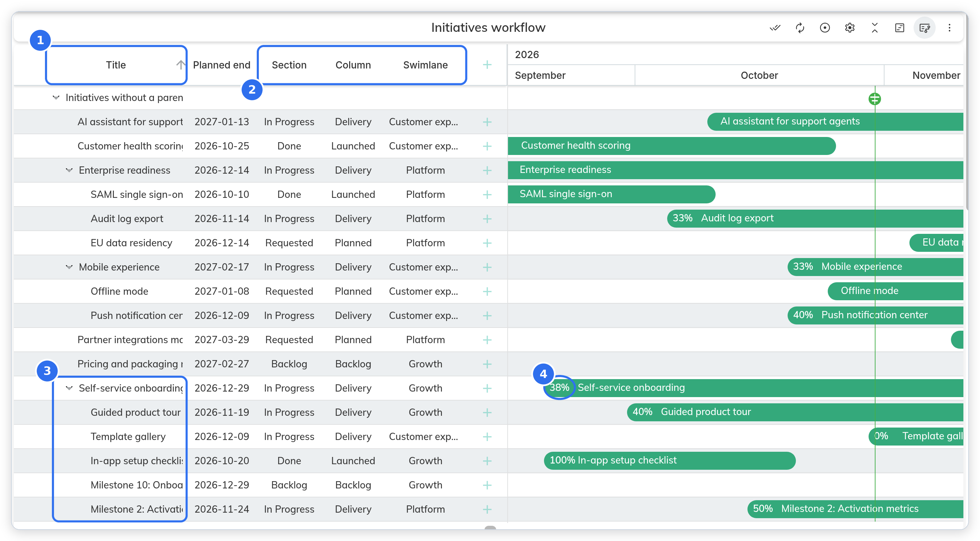Collapse the Mobile experience row
The width and height of the screenshot is (980, 541).
[69, 267]
